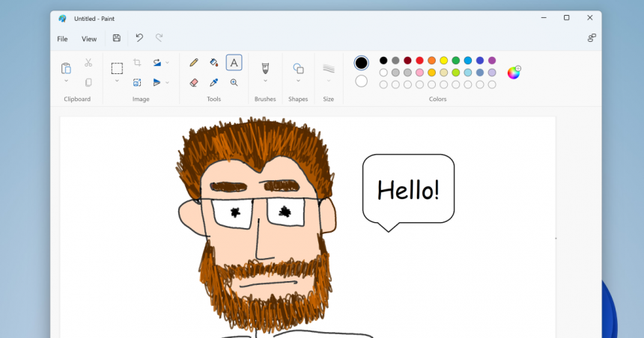Click the share icon at top right

592,38
